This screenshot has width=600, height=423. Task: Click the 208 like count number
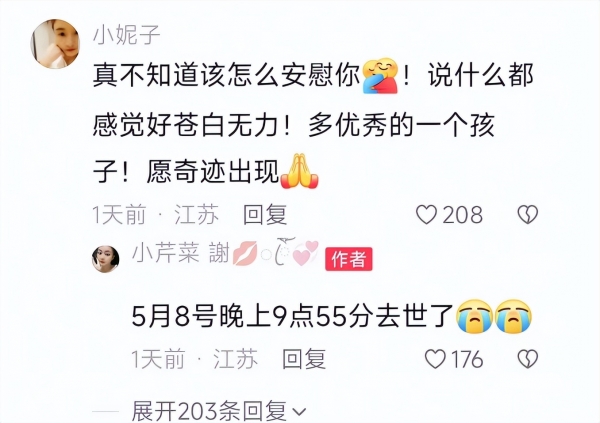[x=463, y=215]
